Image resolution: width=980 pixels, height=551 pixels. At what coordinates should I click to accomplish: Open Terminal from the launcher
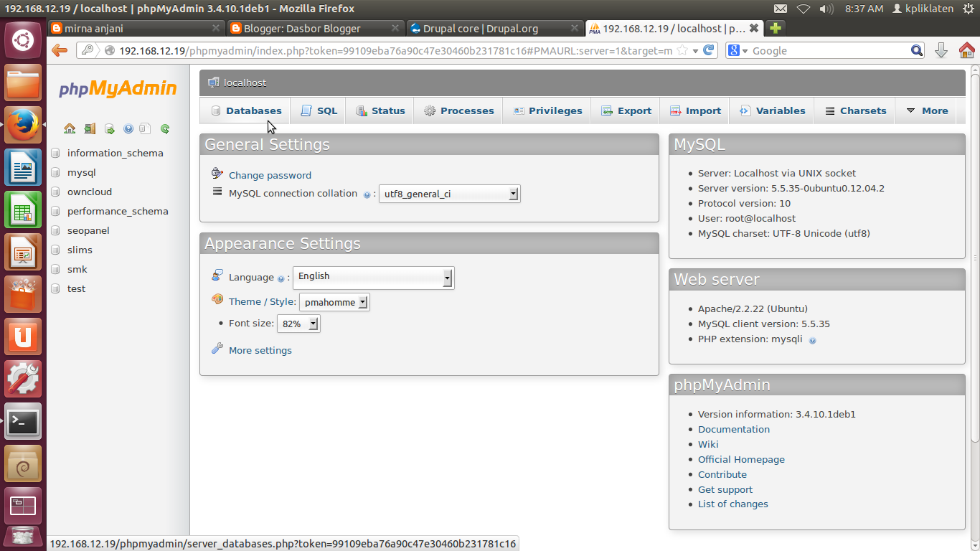(x=23, y=421)
